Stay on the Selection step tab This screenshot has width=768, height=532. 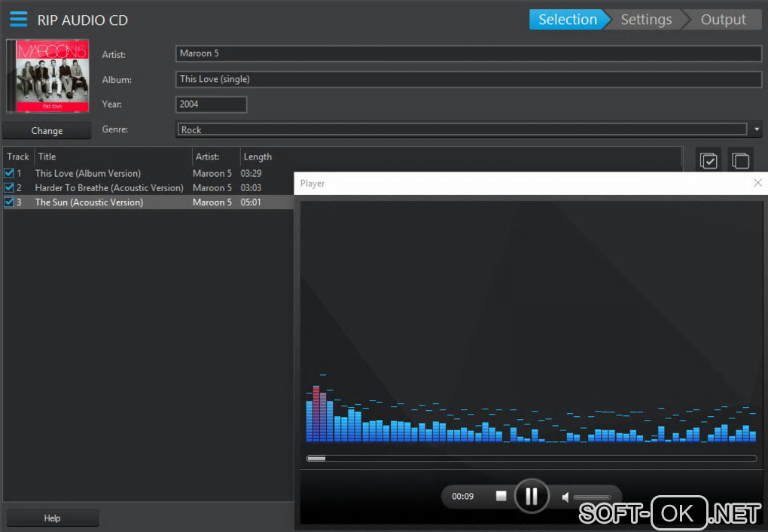pyautogui.click(x=568, y=20)
